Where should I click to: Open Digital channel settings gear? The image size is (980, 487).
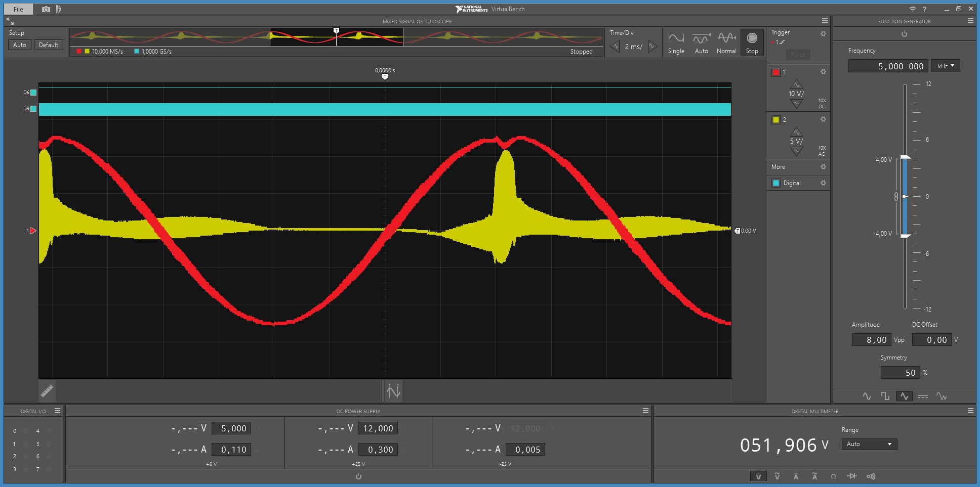(x=823, y=183)
